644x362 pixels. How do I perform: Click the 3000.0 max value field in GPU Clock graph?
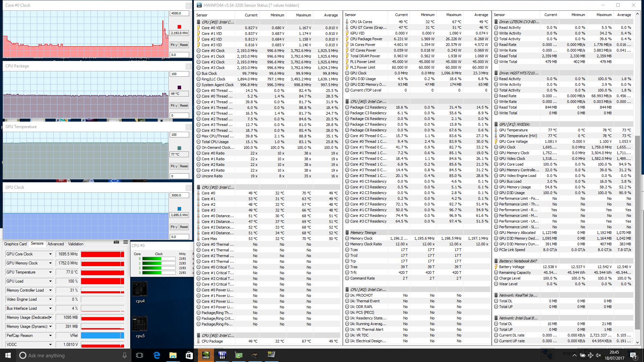coord(179,195)
